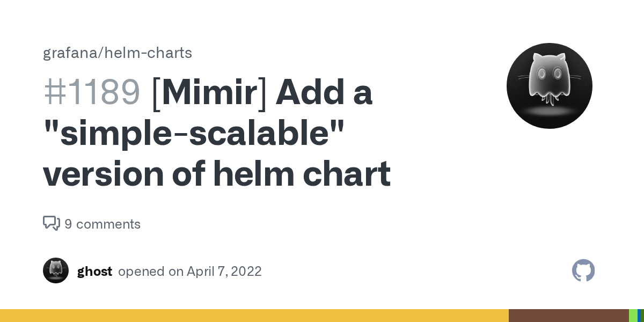Click "version of helm chart" title line
Screen dimensions: 644x322
tap(217, 174)
